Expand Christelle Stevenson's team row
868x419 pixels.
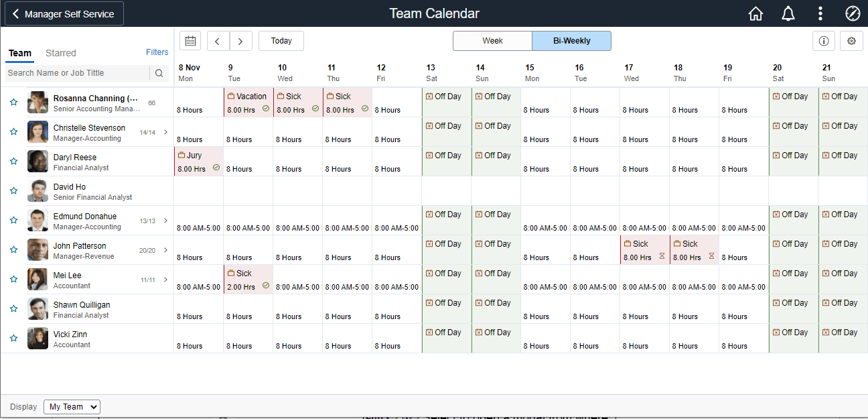pos(165,131)
